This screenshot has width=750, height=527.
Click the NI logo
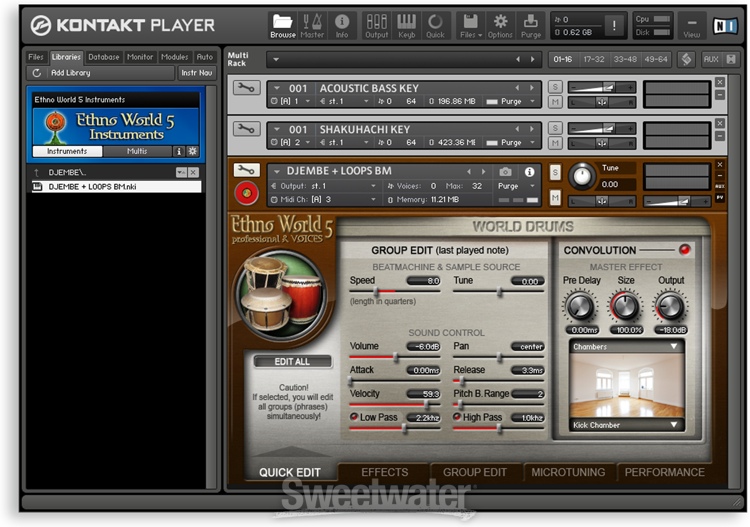click(724, 26)
